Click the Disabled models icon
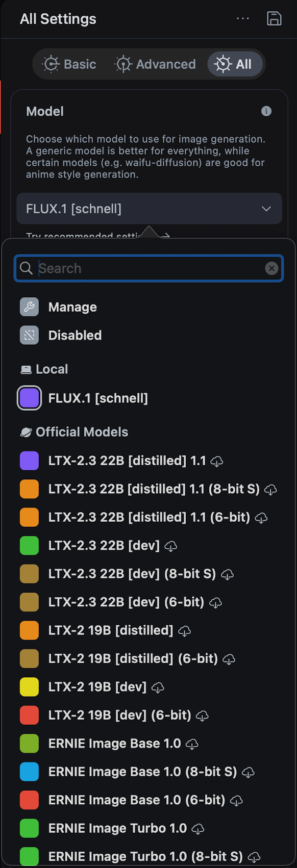 [29, 335]
